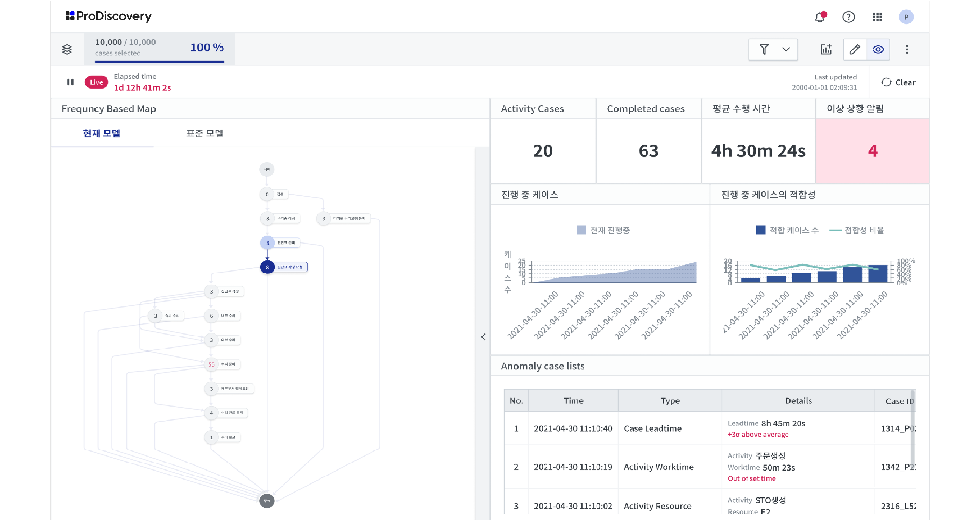Click the help question mark icon
This screenshot has height=520, width=980.
point(848,17)
